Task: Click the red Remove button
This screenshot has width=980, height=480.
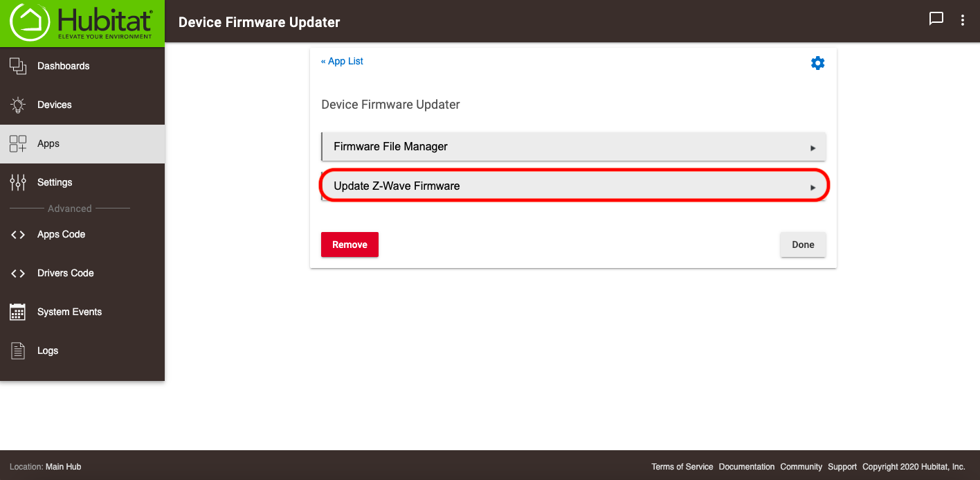Action: coord(350,245)
